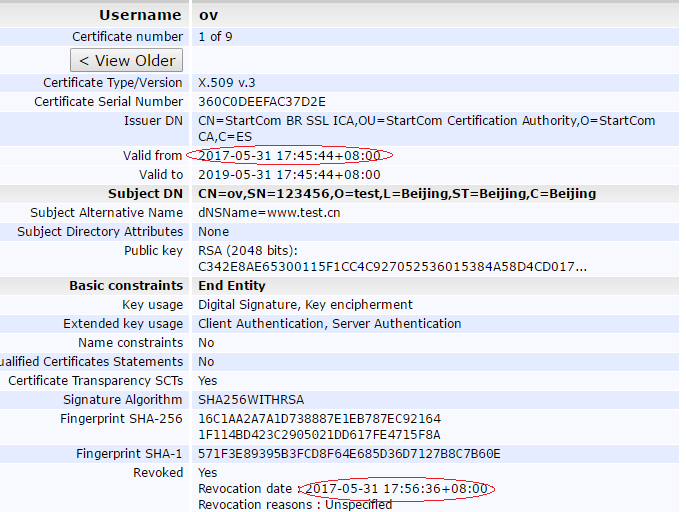Click the 'Subject Alternative Name' label

point(106,213)
